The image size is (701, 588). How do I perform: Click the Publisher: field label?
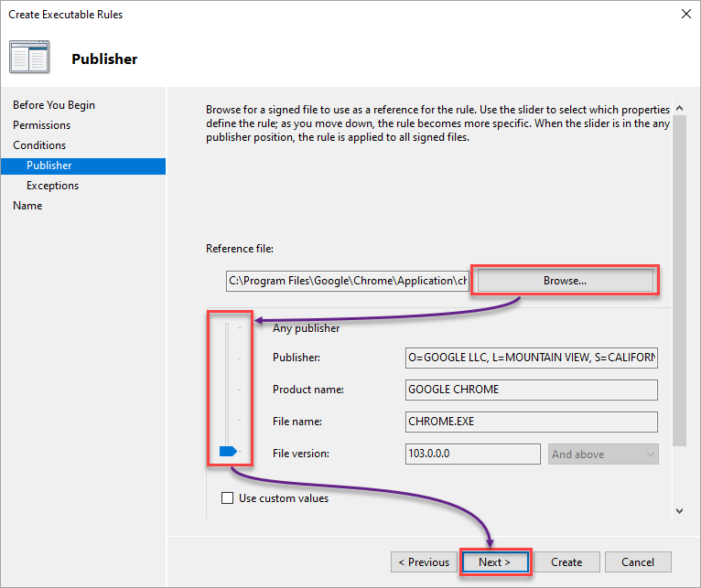(297, 358)
